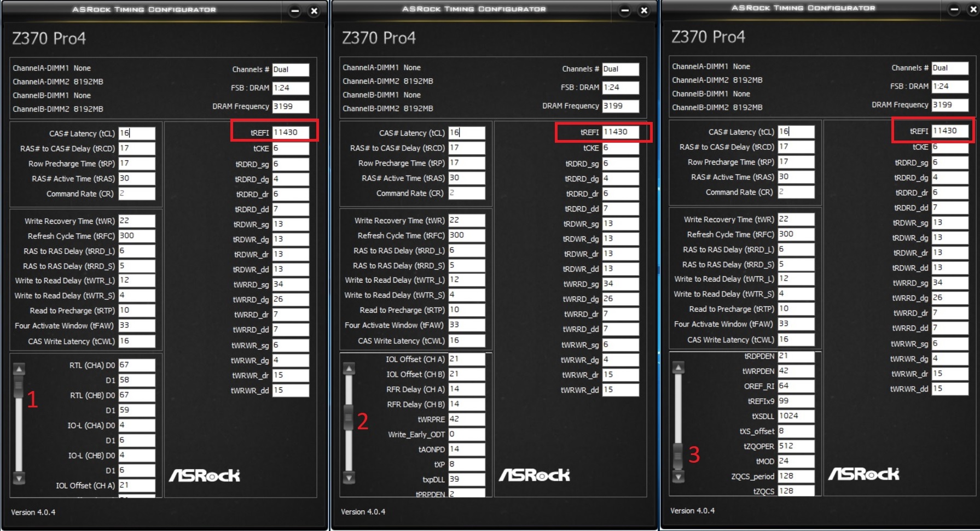Select Read to Precharge (tRTP) in right window
This screenshot has height=531, width=980.
click(796, 308)
